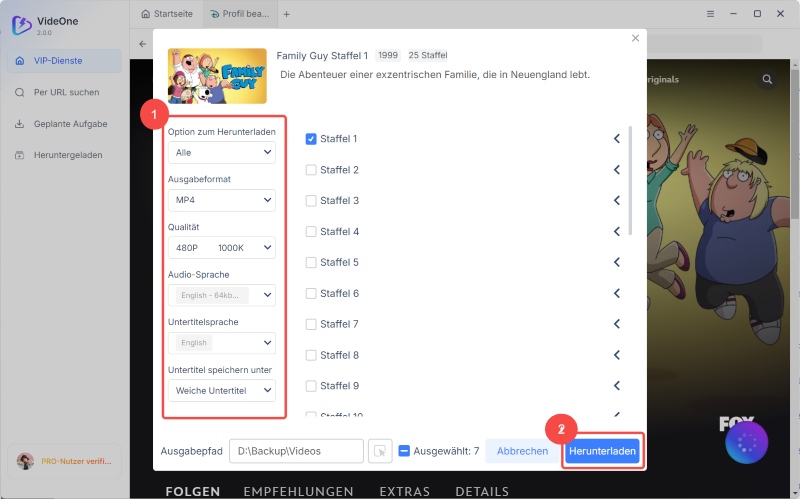Open Option zum Herunterladen dropdown
The height and width of the screenshot is (499, 800).
coord(221,153)
